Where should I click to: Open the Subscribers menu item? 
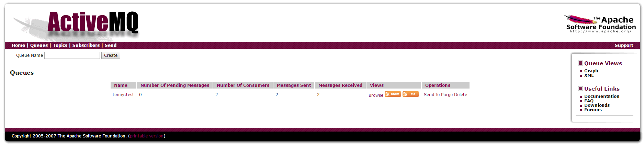coord(86,45)
